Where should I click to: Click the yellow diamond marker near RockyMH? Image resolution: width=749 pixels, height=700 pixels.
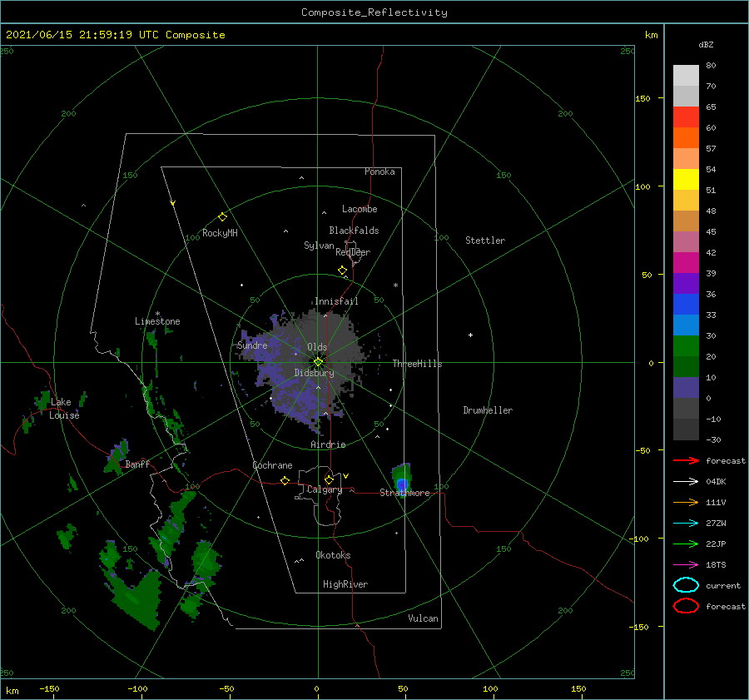coord(222,217)
